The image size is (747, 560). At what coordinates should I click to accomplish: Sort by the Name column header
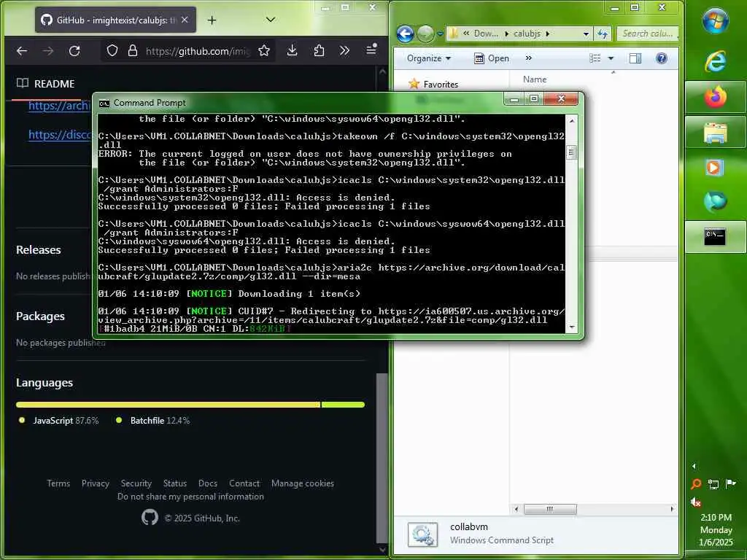click(x=535, y=79)
